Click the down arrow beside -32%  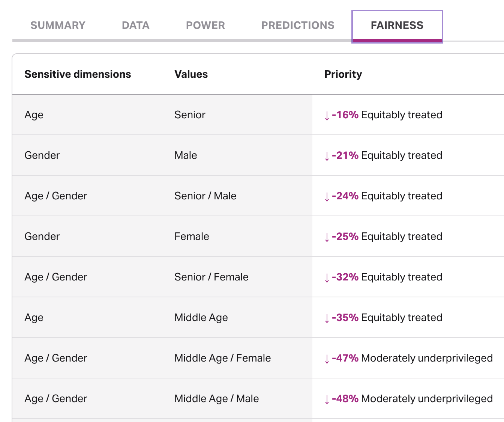[327, 278]
